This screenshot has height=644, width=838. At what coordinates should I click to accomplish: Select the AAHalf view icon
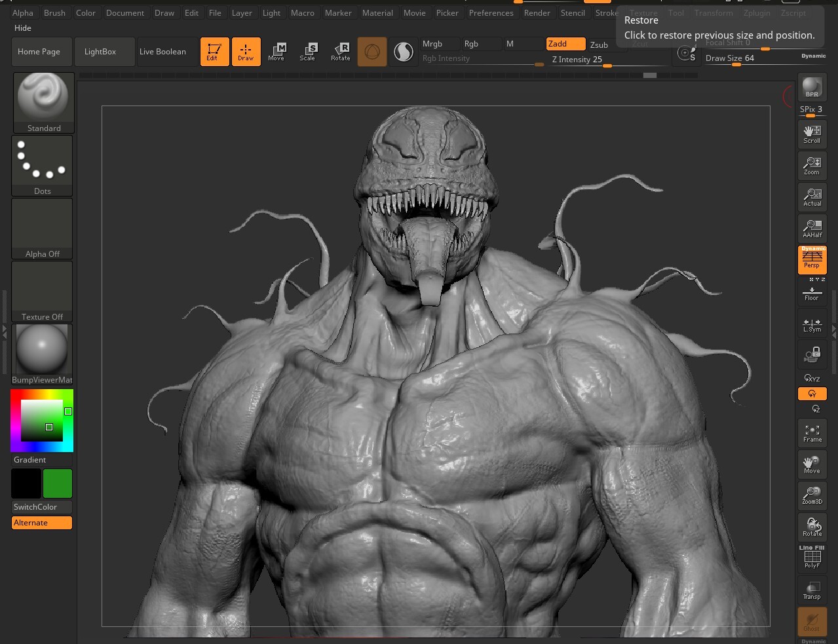point(812,228)
